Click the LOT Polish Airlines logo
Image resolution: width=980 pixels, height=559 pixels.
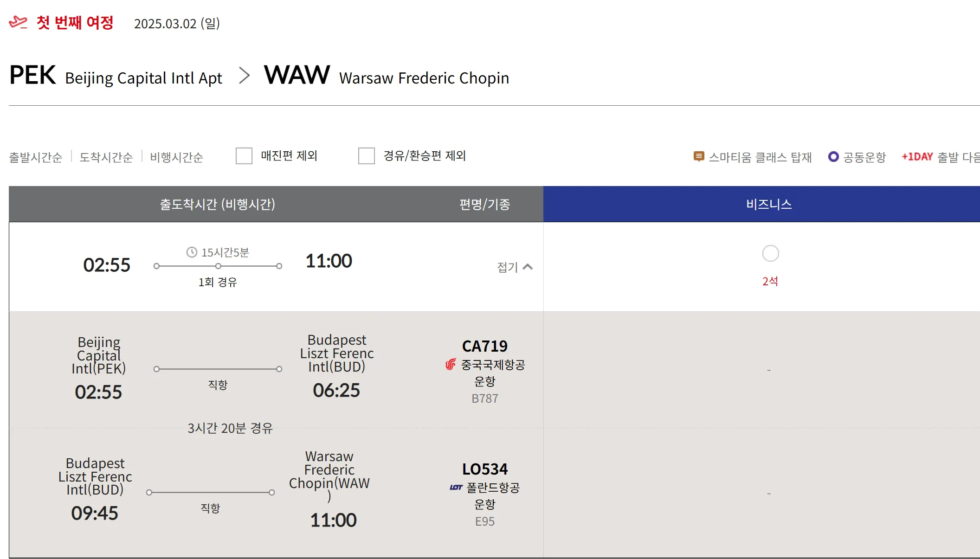(456, 488)
